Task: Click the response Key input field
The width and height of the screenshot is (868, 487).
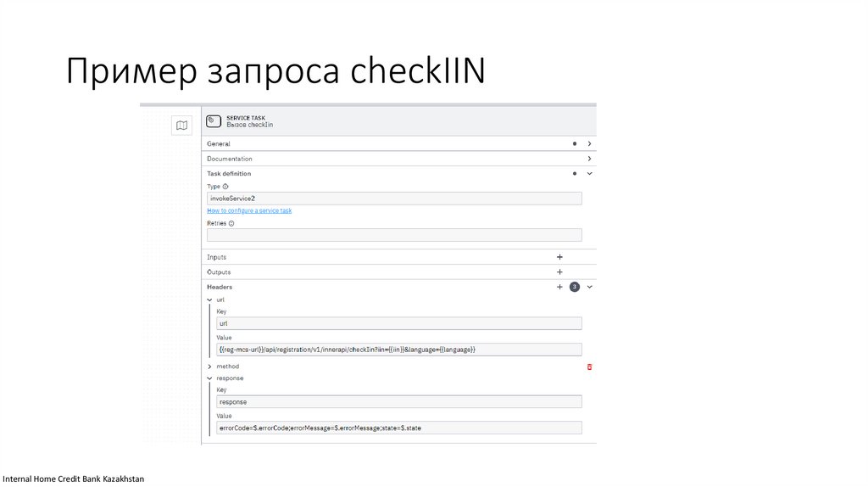Action: (399, 401)
